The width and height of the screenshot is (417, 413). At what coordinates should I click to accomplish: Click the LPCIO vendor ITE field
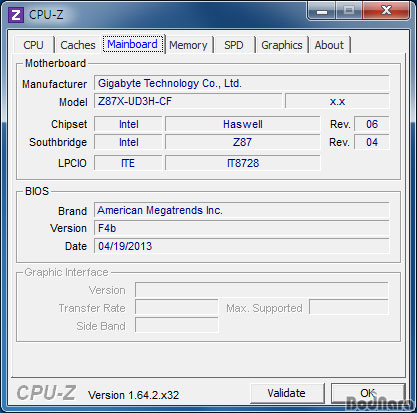coord(128,163)
